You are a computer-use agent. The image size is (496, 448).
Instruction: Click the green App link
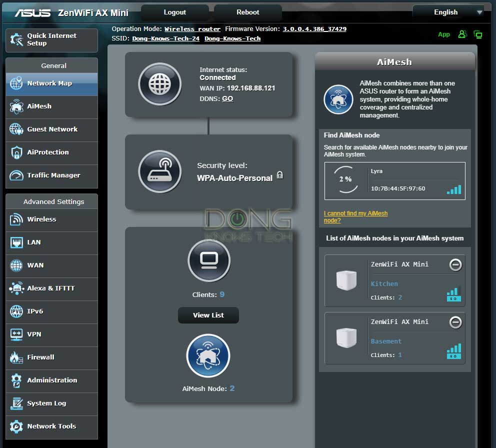point(444,34)
